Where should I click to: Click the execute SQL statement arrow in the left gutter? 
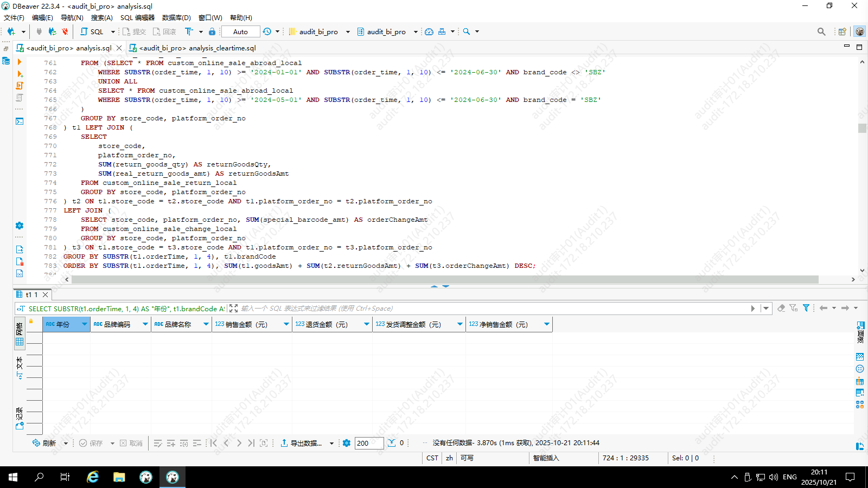(x=20, y=62)
